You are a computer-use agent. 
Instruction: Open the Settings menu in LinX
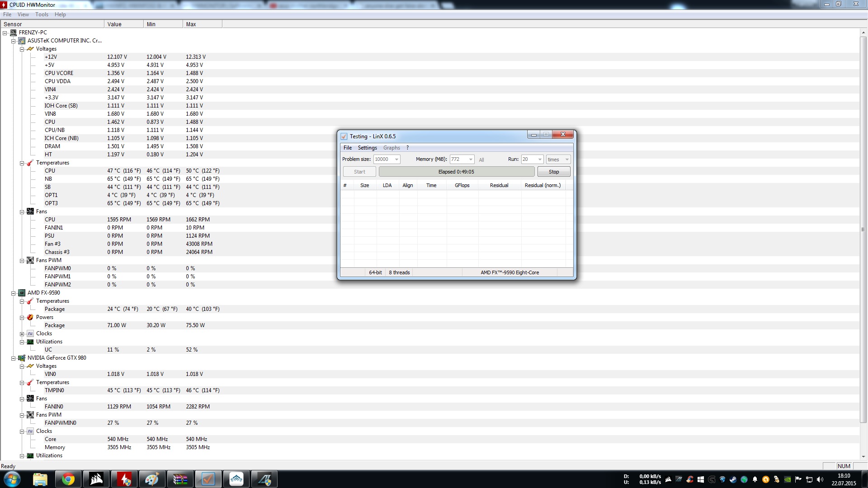point(367,148)
